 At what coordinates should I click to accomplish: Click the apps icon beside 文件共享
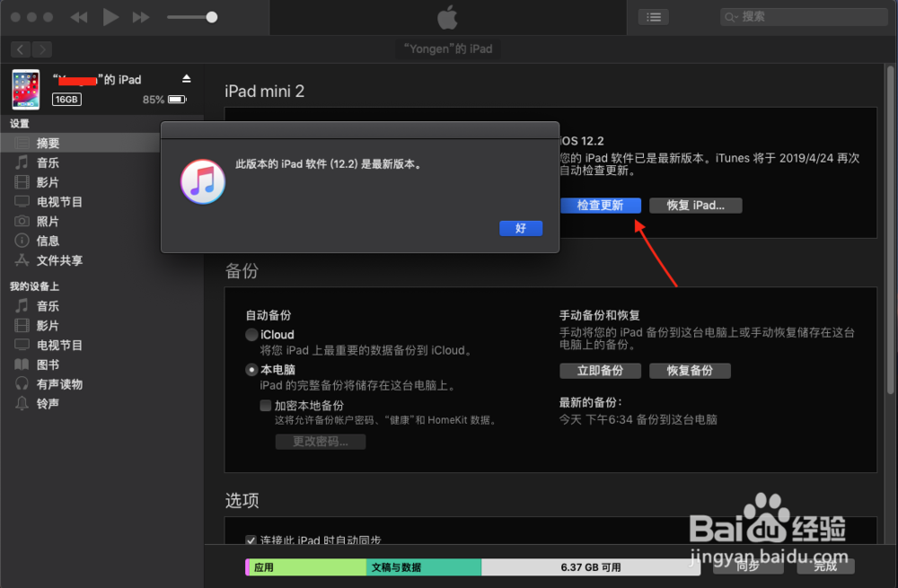pyautogui.click(x=22, y=260)
